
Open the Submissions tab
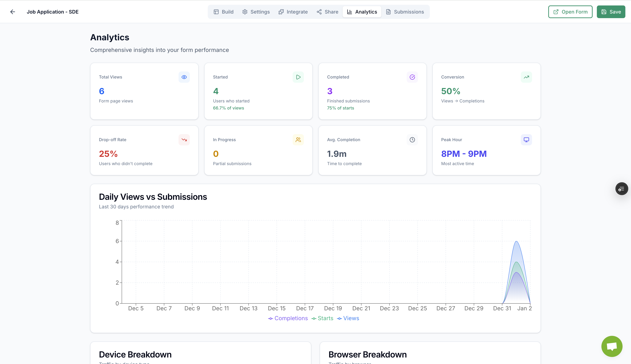coord(405,12)
